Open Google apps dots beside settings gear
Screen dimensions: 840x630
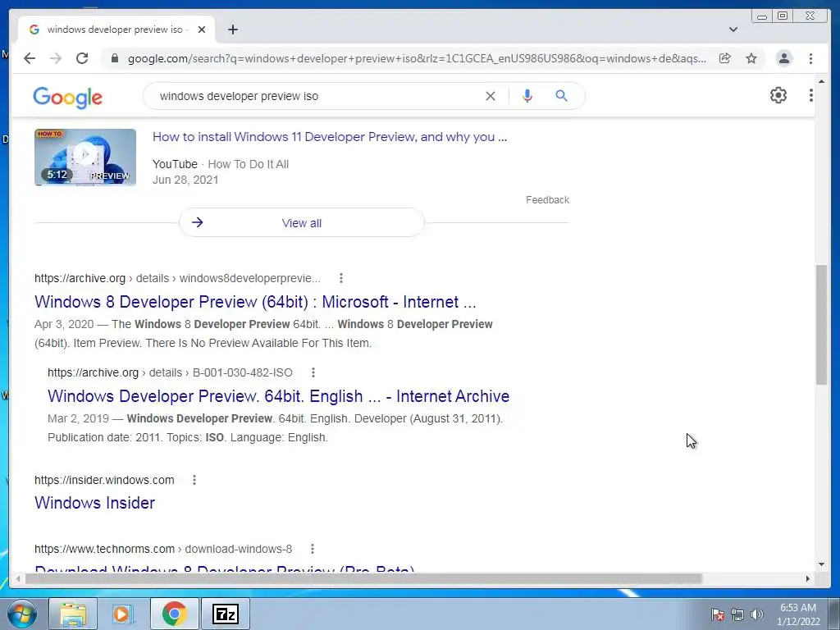tap(810, 95)
